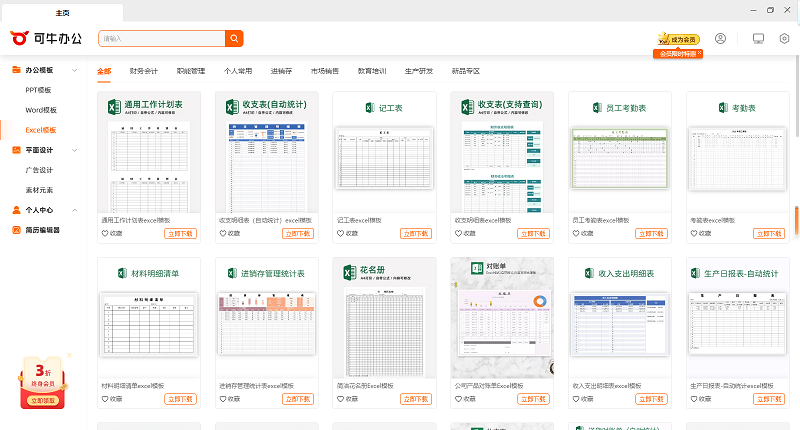Click the 可牛办公 logo
This screenshot has height=430, width=800.
pyautogui.click(x=48, y=38)
